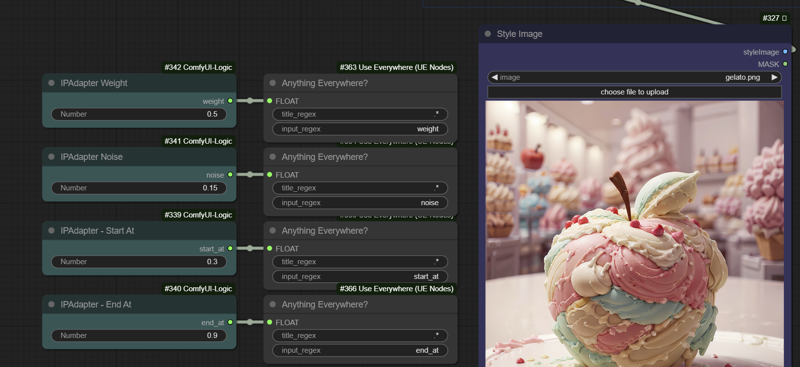Click the Number field with value 0.9

coord(139,335)
